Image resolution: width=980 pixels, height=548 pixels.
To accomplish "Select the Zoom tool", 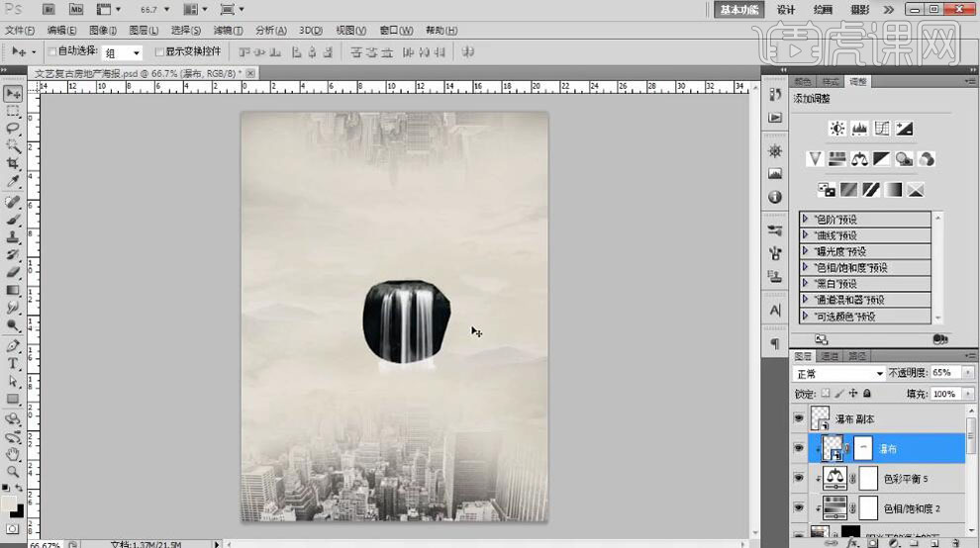I will pos(13,472).
